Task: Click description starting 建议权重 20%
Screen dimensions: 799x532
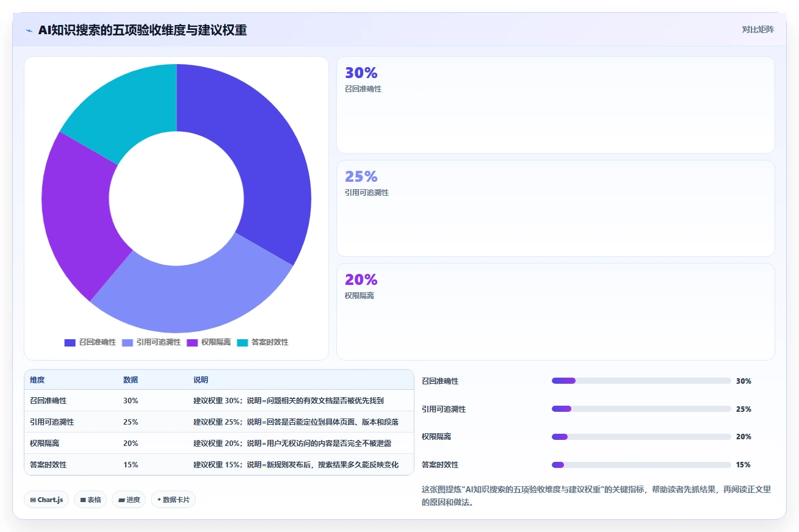Action: pyautogui.click(x=292, y=443)
